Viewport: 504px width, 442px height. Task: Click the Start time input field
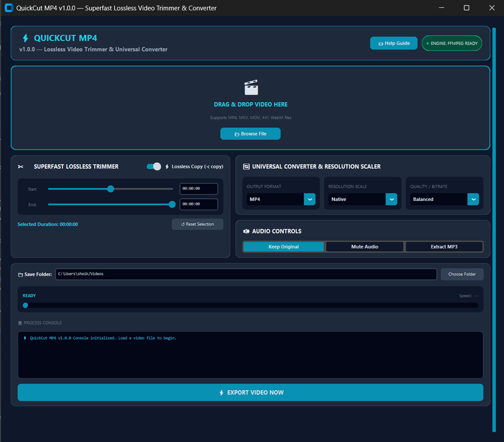[199, 189]
